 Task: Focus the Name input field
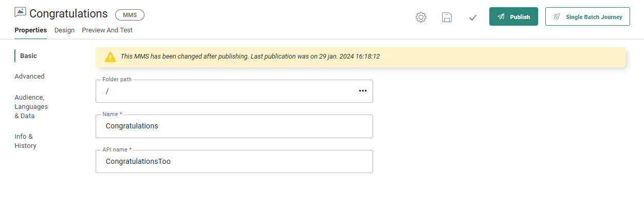click(234, 126)
